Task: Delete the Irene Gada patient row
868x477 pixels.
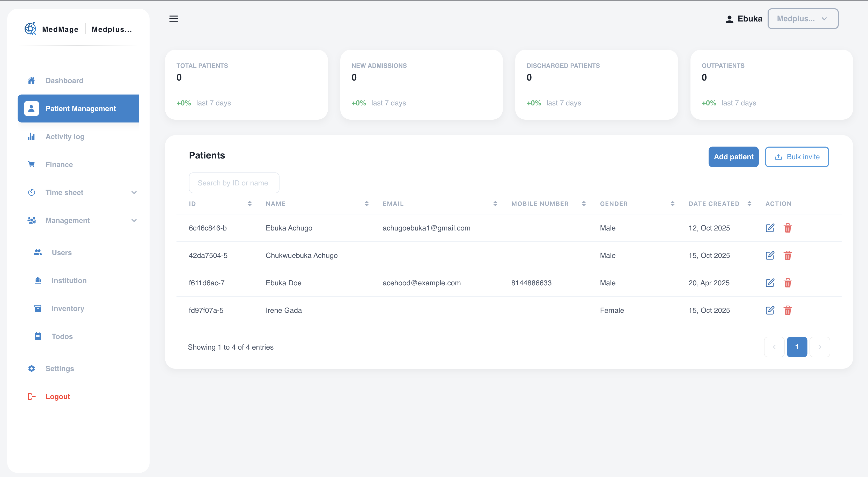Action: 788,310
